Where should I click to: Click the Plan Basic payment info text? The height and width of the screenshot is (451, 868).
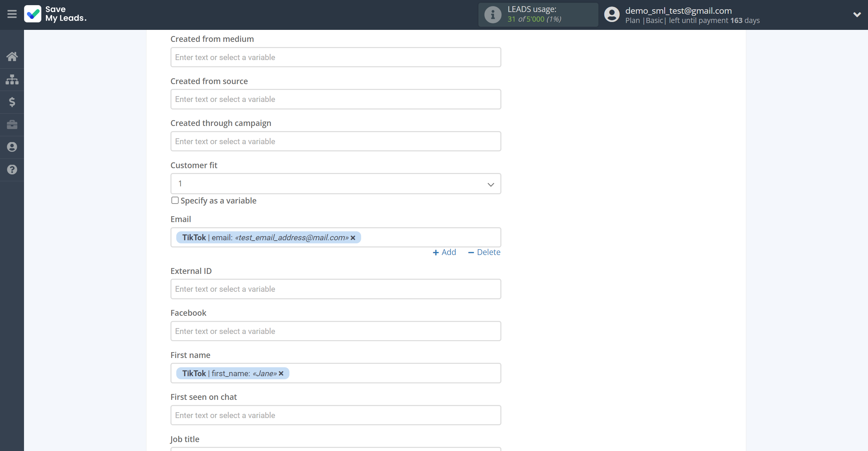(692, 21)
